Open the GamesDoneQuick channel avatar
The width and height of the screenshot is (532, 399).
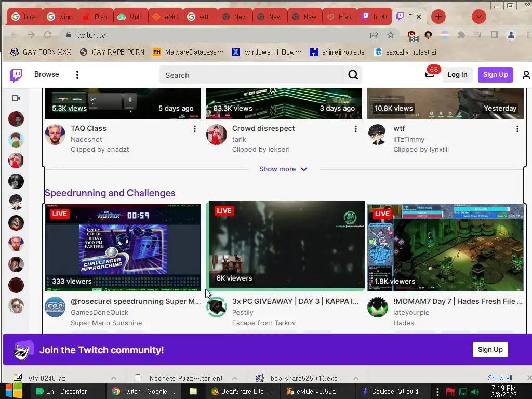pyautogui.click(x=55, y=307)
